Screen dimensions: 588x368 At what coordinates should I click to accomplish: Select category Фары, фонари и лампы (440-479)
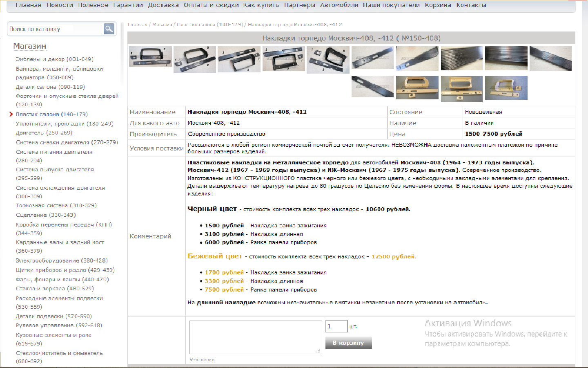coord(62,280)
